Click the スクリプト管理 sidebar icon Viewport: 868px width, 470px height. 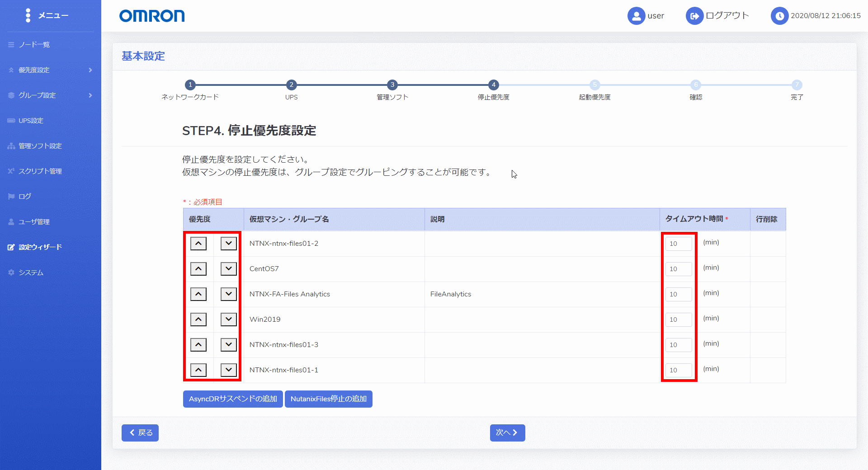click(11, 171)
